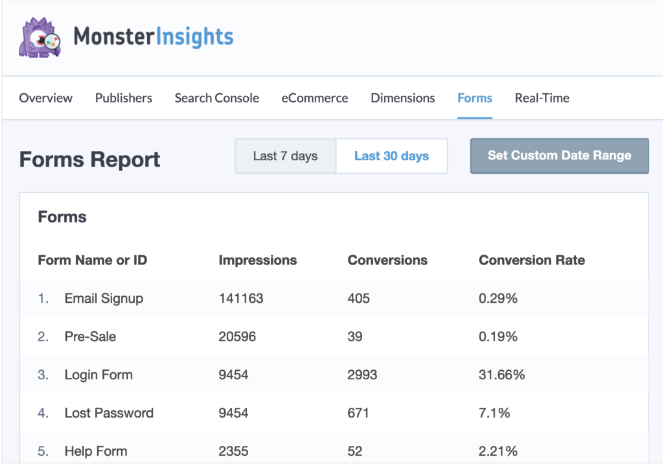The height and width of the screenshot is (464, 663).
Task: Go to the eCommerce tab
Action: 315,98
